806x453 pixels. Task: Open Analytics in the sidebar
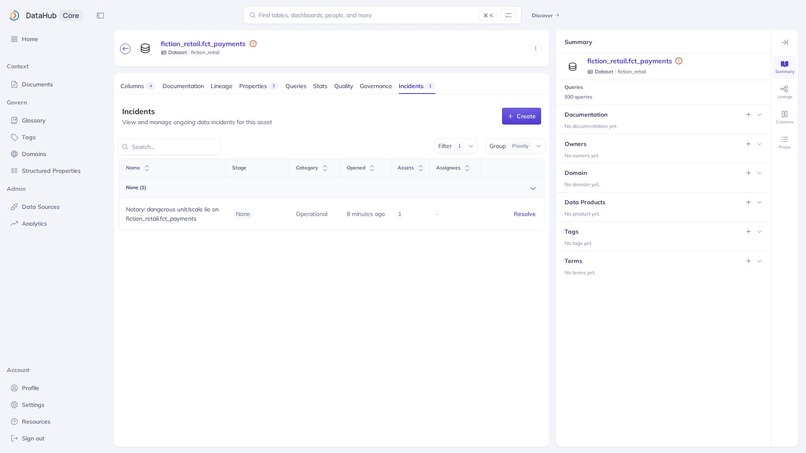pyautogui.click(x=29, y=224)
